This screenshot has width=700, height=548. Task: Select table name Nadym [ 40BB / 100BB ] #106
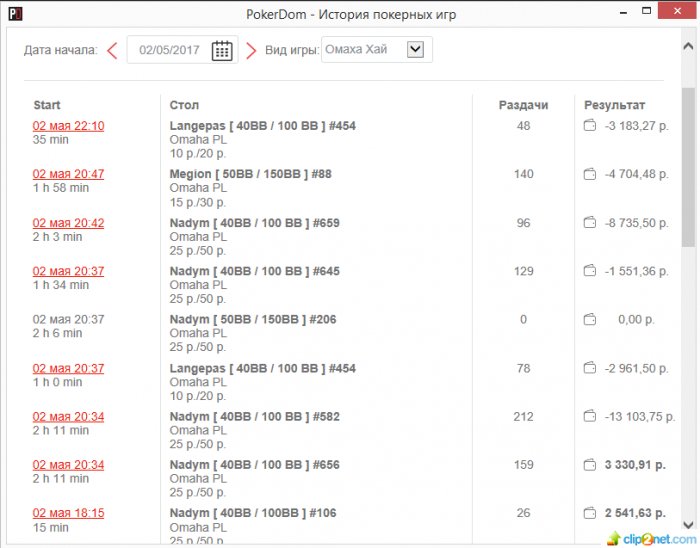253,513
